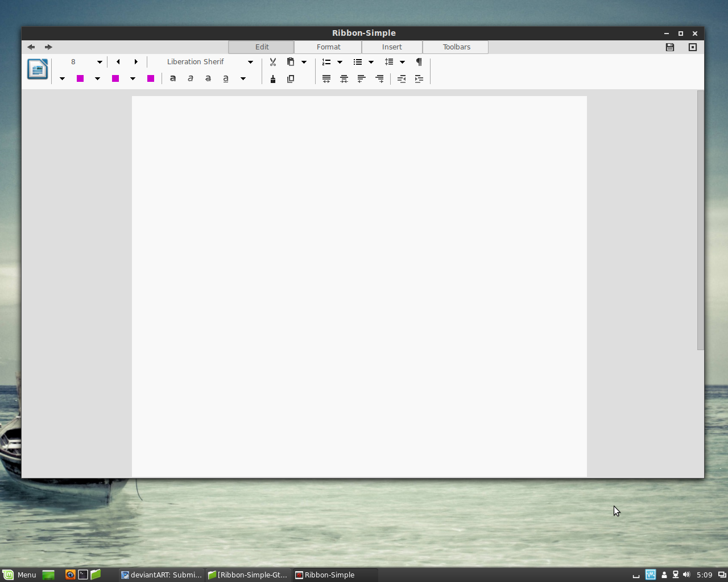Image resolution: width=728 pixels, height=582 pixels.
Task: Open the Liberation Sherif font dropdown
Action: [x=250, y=62]
